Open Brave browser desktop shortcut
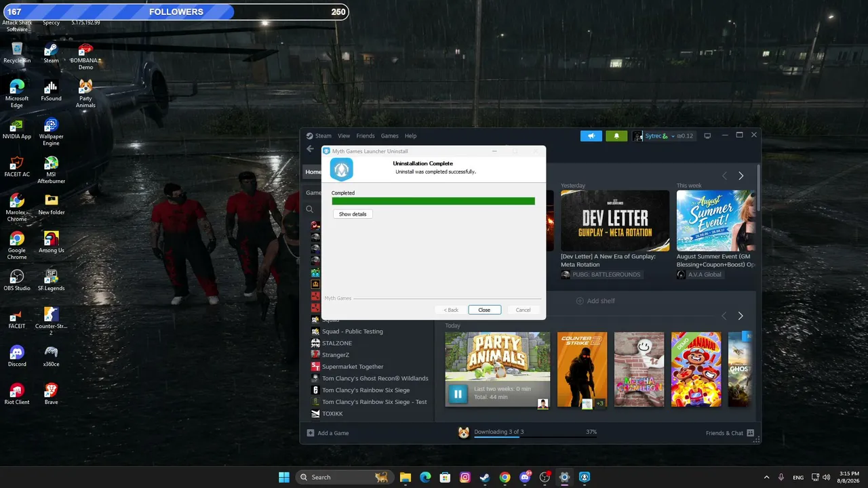This screenshot has height=488, width=868. pos(51,394)
